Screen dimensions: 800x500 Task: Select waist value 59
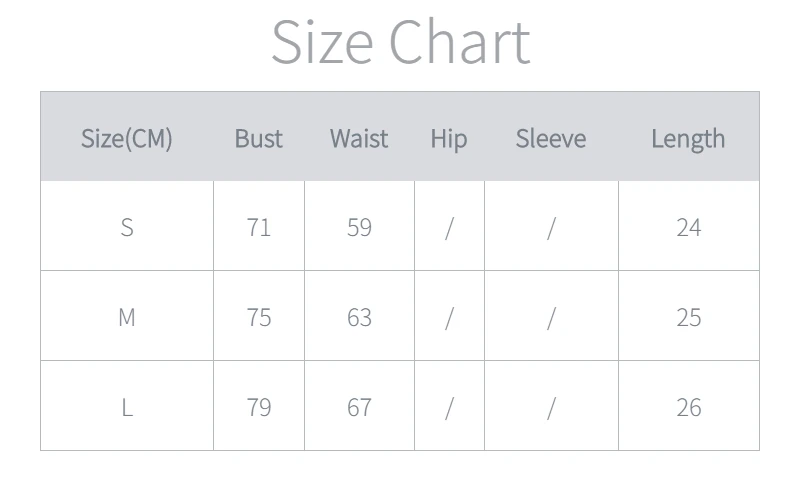click(359, 227)
